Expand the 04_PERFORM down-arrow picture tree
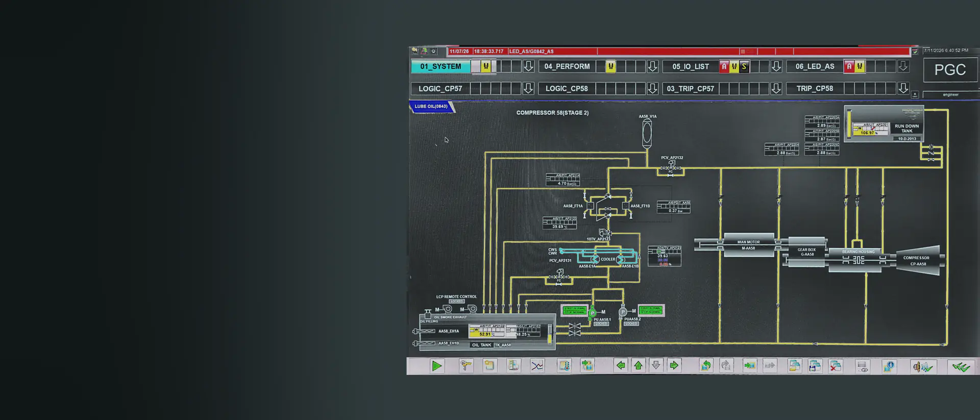 click(652, 66)
